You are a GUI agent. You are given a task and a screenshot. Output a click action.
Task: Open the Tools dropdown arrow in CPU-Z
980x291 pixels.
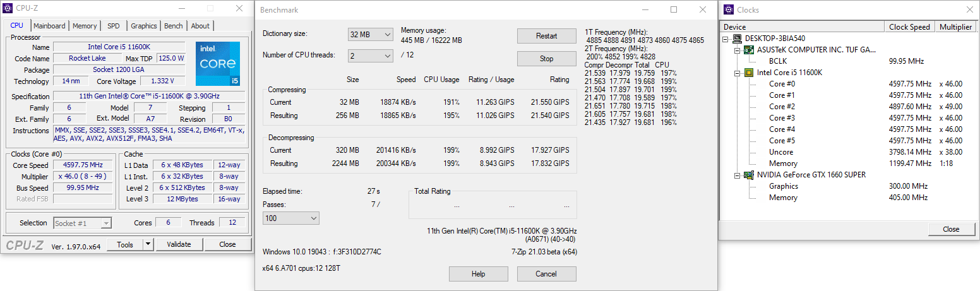(x=148, y=244)
